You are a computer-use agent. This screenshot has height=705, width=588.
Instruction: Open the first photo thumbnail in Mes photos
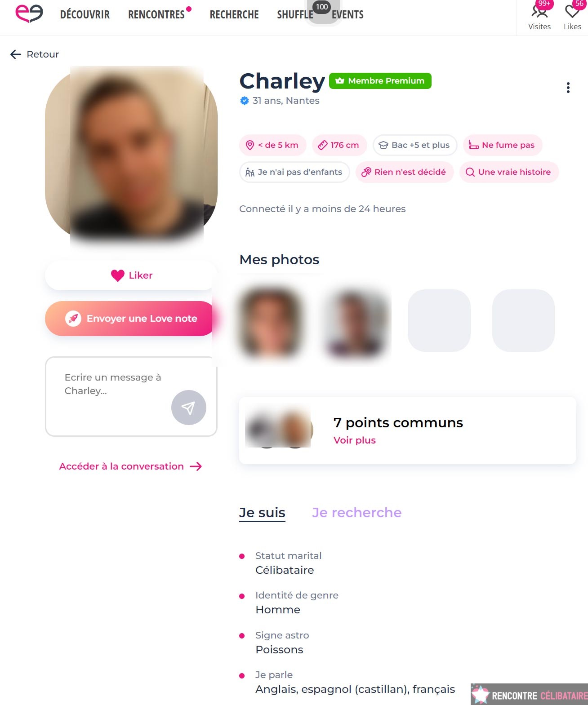(270, 323)
